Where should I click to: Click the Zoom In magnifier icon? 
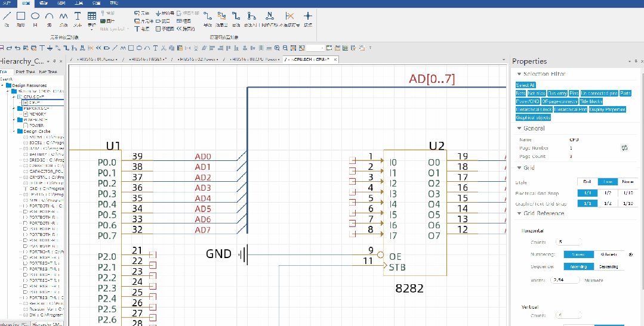(x=277, y=48)
